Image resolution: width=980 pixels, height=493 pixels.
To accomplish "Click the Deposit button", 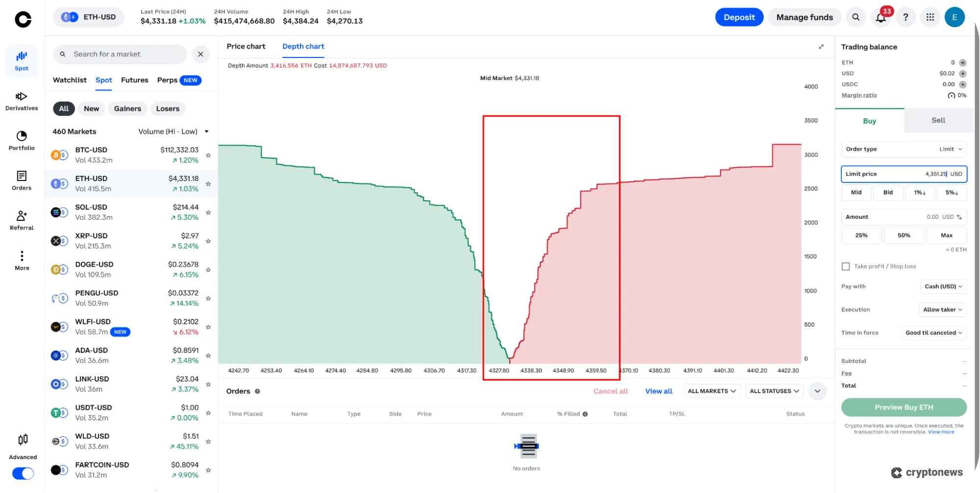I will (x=739, y=17).
